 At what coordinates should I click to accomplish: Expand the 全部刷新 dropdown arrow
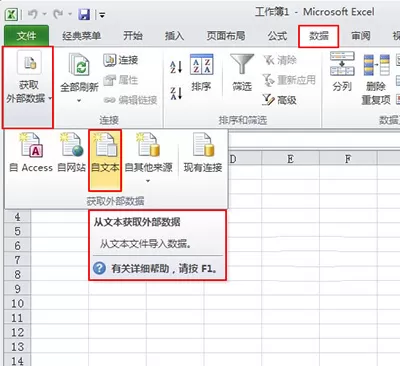coord(79,100)
